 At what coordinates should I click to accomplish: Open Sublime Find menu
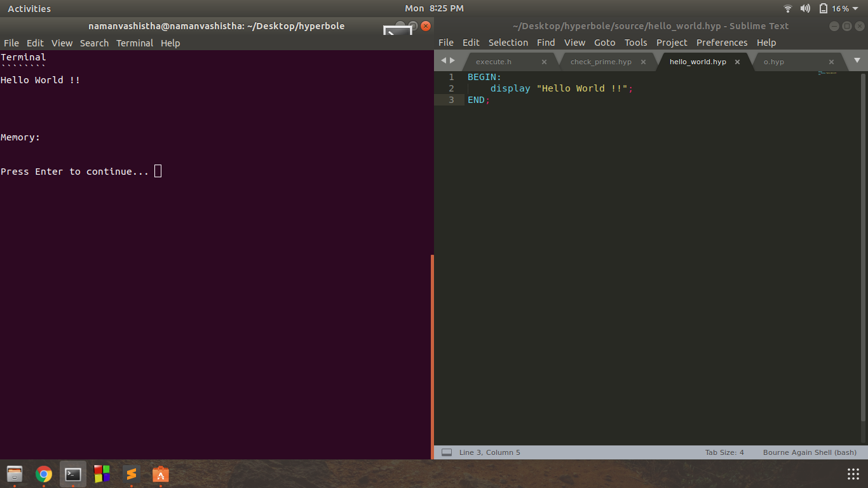[x=546, y=43]
